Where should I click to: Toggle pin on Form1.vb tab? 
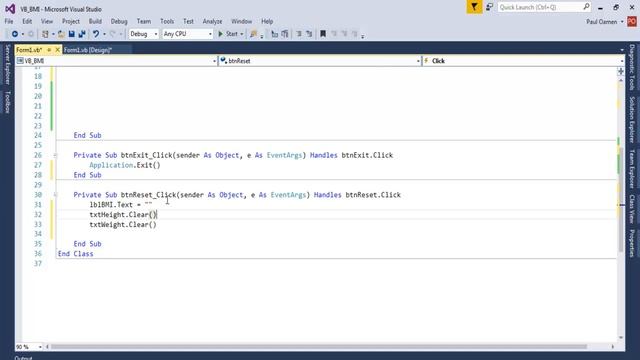[49, 50]
